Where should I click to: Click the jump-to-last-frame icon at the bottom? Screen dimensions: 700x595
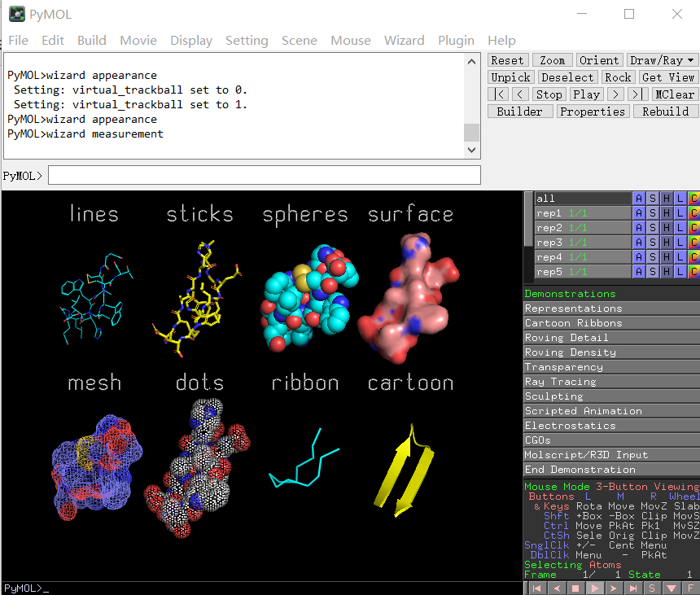click(633, 588)
